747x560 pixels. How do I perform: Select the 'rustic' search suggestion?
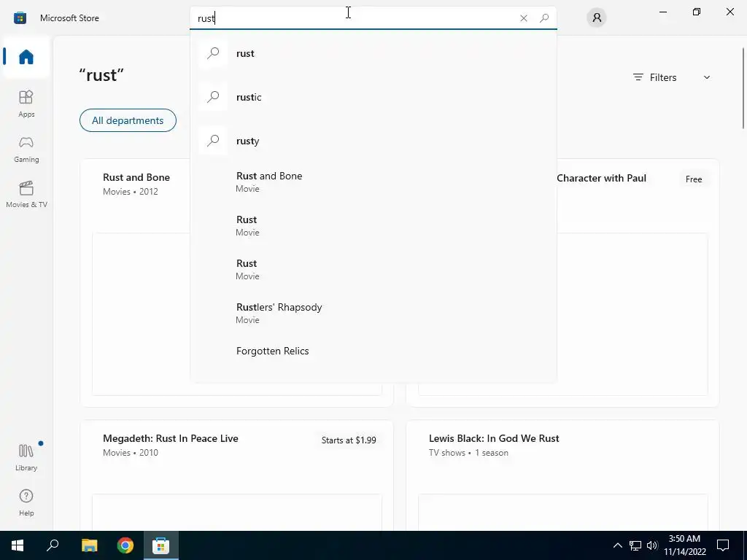(x=373, y=97)
